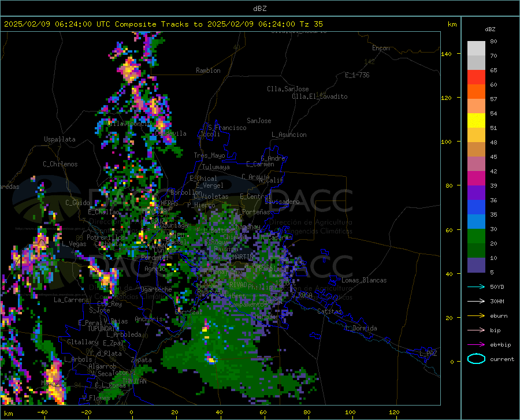Image resolution: width=520 pixels, height=420 pixels.
Task: Click the 'TUPUNGATO' map label
Action: click(x=103, y=329)
